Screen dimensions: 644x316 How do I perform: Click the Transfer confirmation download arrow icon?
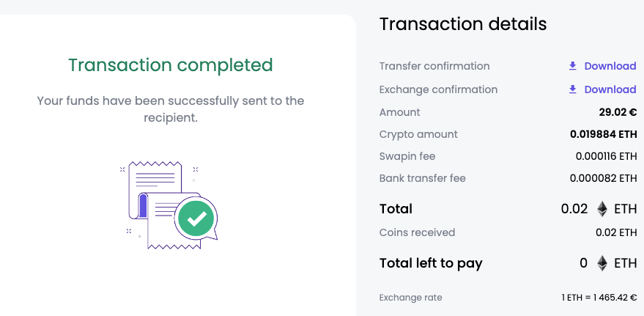572,66
